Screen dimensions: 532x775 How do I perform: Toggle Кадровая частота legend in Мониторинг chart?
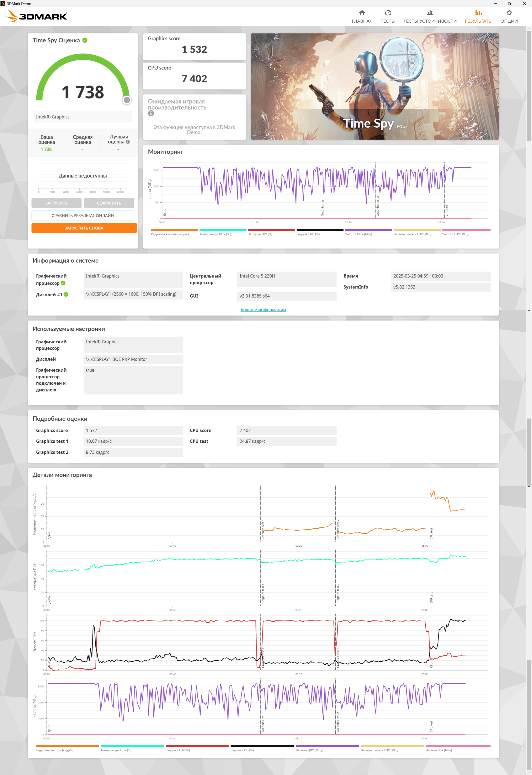(174, 233)
